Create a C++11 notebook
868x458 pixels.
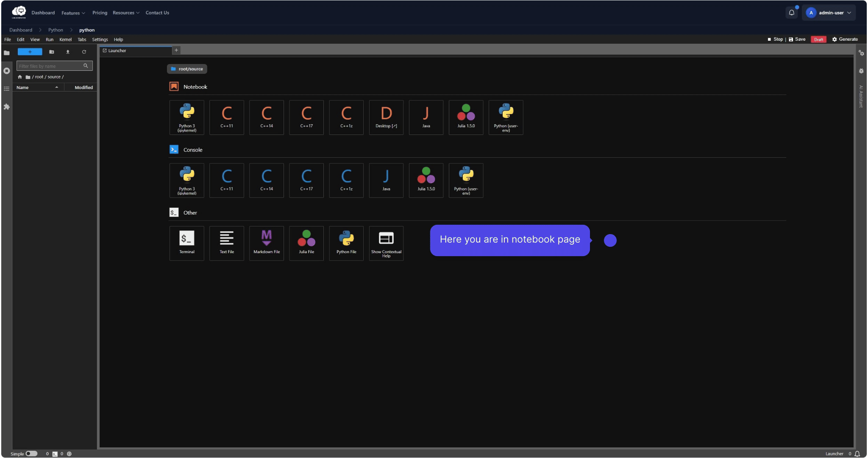pos(226,117)
